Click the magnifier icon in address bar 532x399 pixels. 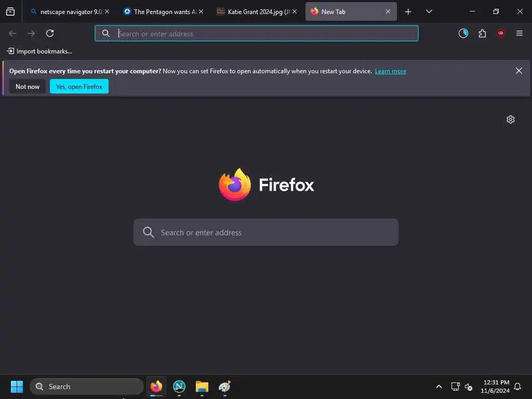pyautogui.click(x=106, y=34)
